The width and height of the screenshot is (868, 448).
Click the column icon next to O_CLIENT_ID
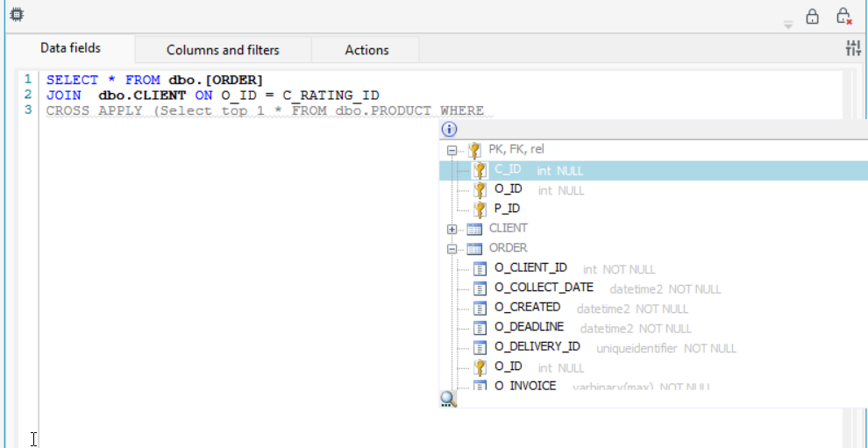(480, 270)
